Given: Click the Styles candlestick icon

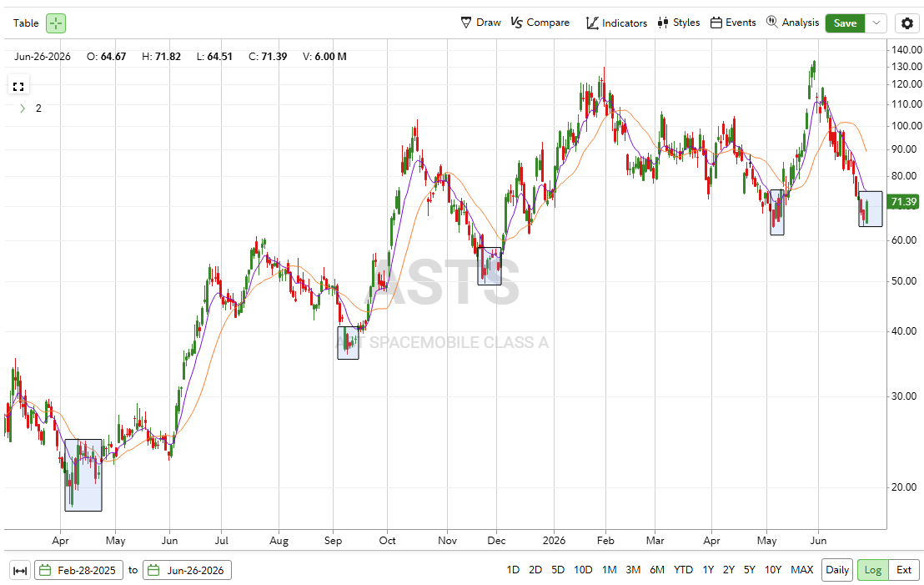Looking at the screenshot, I should click(663, 23).
